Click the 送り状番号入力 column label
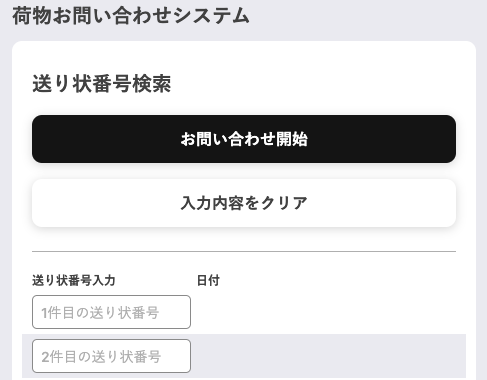The image size is (487, 380). [x=74, y=280]
